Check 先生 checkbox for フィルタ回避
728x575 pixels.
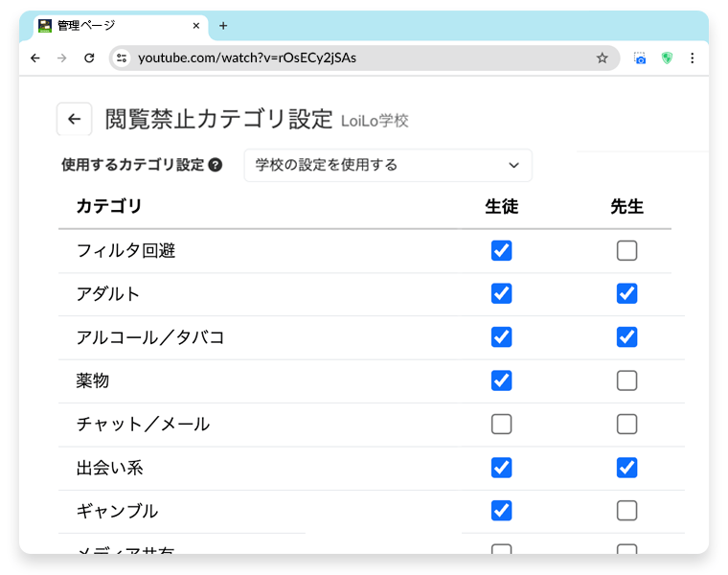(626, 251)
